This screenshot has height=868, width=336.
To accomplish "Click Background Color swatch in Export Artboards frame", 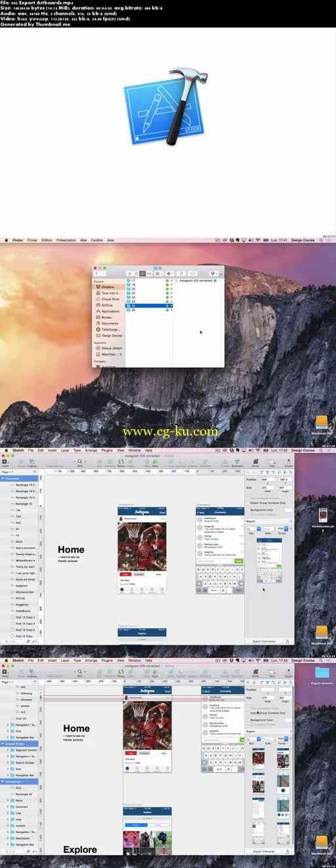I will click(288, 720).
